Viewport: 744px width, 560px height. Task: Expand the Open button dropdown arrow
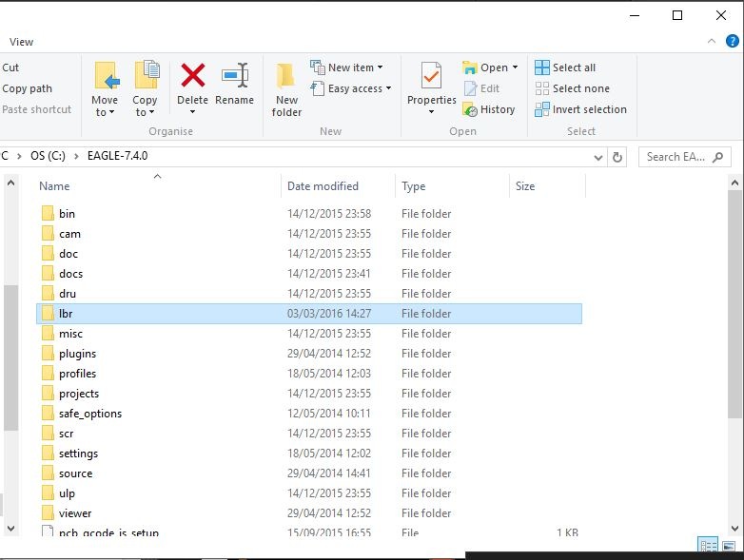[x=515, y=67]
